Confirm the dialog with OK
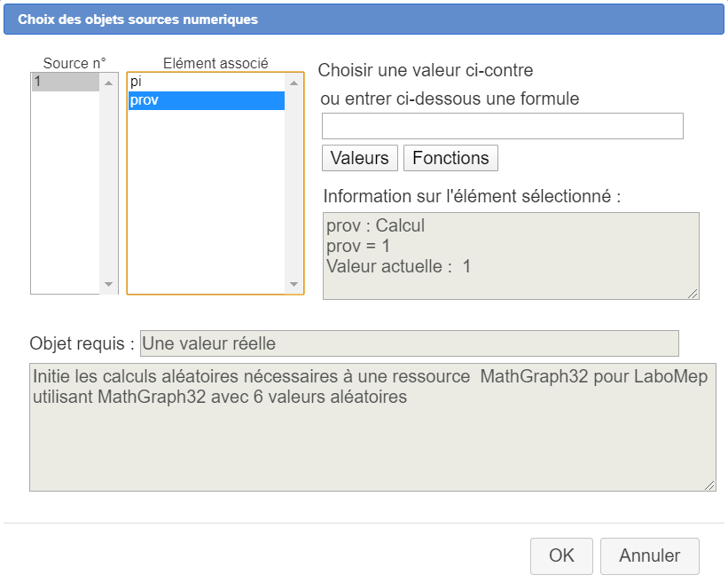The image size is (728, 583). coord(561,556)
